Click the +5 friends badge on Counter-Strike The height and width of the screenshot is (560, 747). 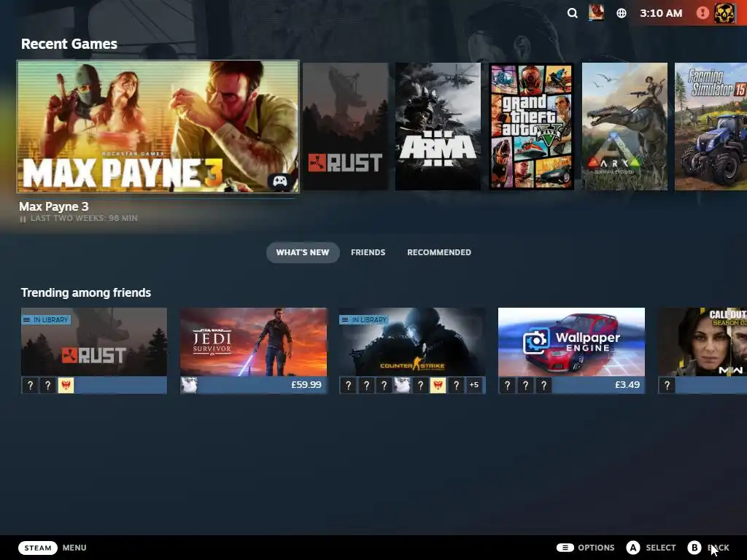[473, 385]
